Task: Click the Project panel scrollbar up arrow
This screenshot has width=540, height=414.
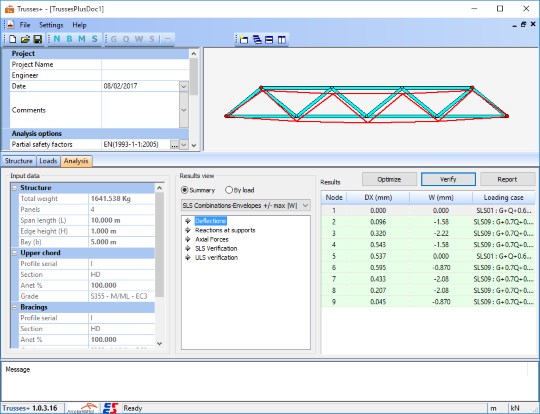Action: tap(194, 54)
